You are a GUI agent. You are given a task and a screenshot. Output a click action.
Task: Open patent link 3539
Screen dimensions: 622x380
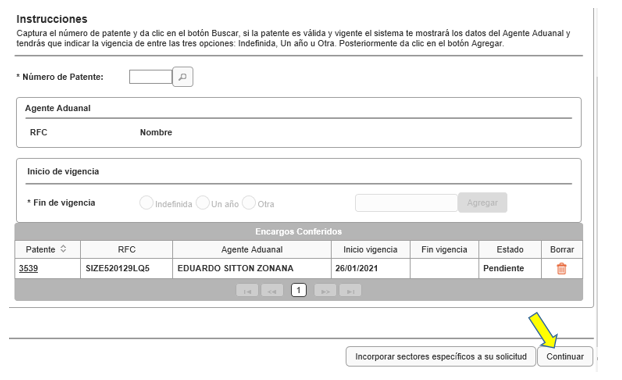[28, 269]
